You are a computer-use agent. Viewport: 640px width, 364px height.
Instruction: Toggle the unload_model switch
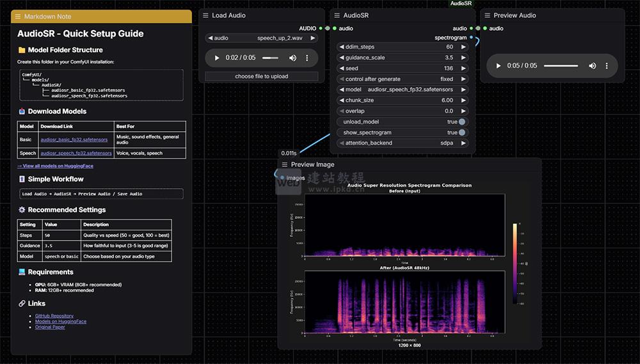point(462,122)
